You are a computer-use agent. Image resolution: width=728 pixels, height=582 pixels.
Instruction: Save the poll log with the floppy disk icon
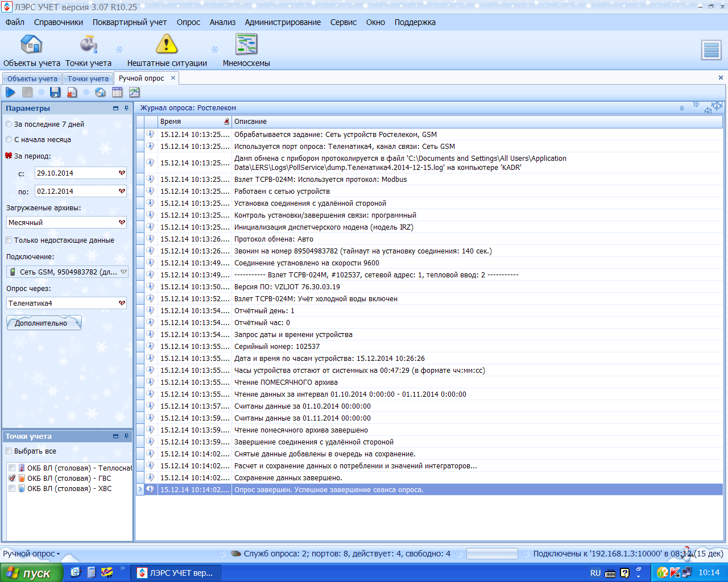[55, 92]
